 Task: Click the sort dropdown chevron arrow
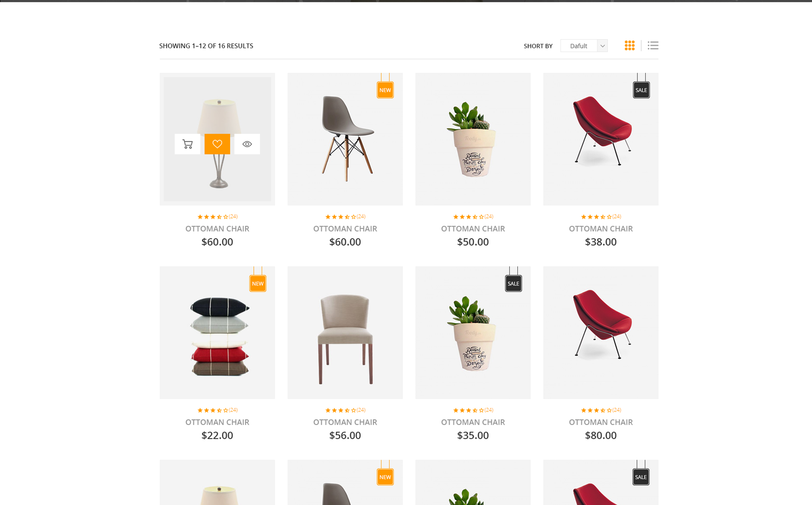point(602,46)
